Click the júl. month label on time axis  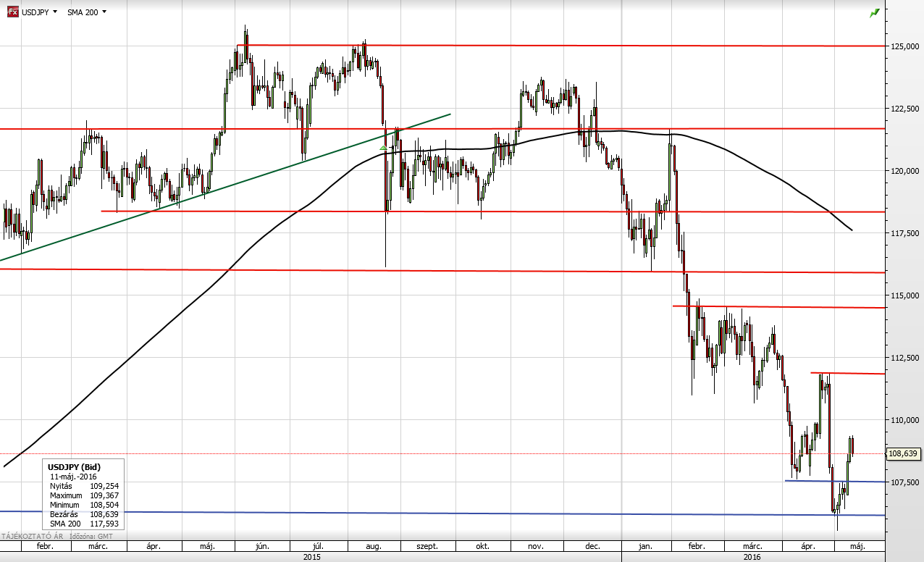tap(318, 547)
